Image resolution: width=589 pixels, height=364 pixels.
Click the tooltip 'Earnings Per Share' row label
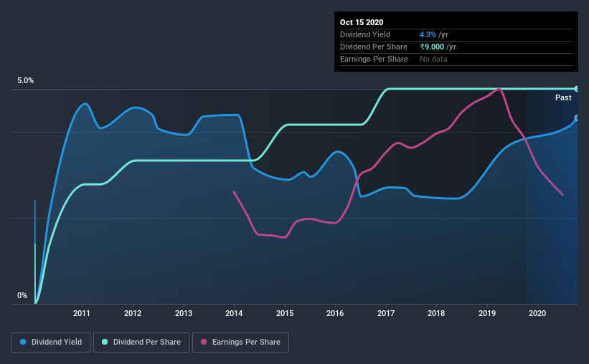[x=374, y=59]
